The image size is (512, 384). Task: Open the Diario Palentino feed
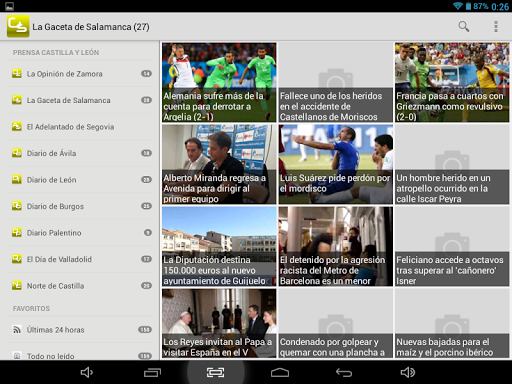[80, 233]
